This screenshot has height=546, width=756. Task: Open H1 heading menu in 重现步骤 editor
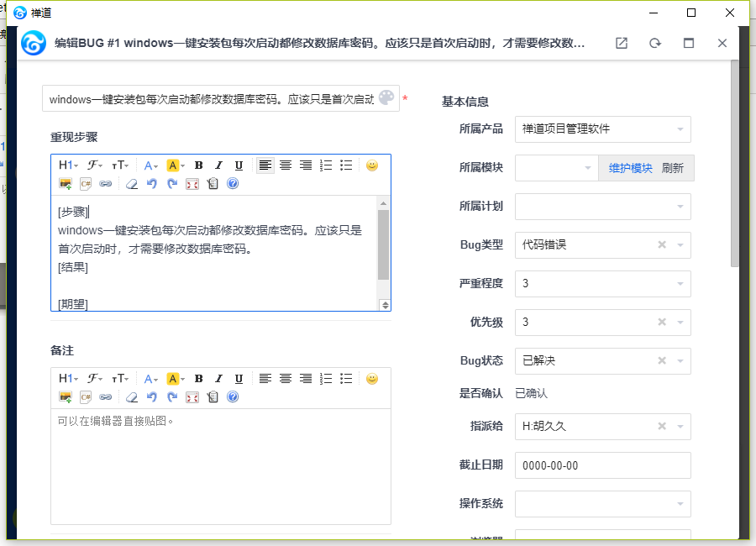(x=67, y=165)
